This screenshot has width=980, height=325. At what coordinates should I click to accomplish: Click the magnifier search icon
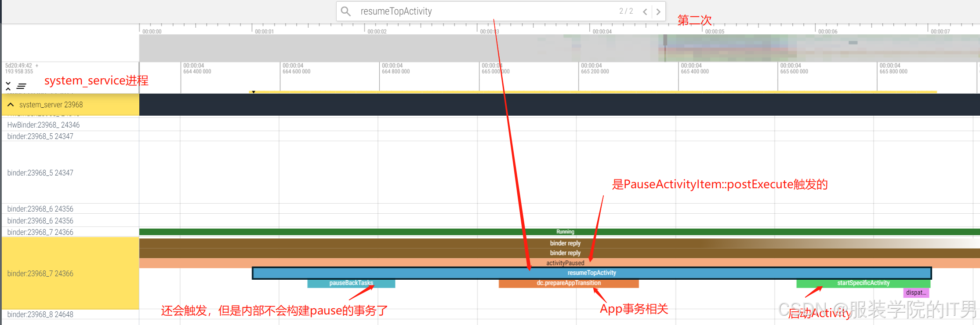[346, 11]
